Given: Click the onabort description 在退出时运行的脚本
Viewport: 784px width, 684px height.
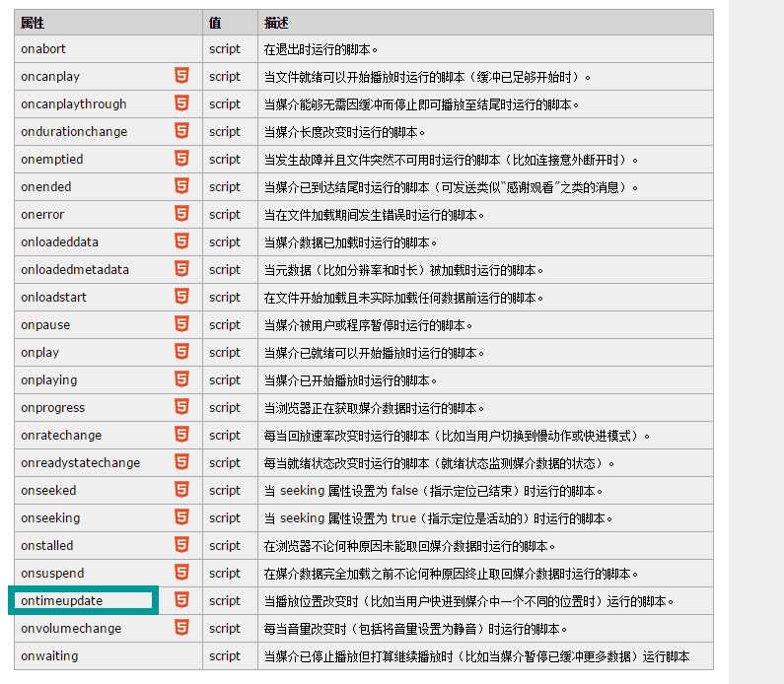Looking at the screenshot, I should 321,49.
